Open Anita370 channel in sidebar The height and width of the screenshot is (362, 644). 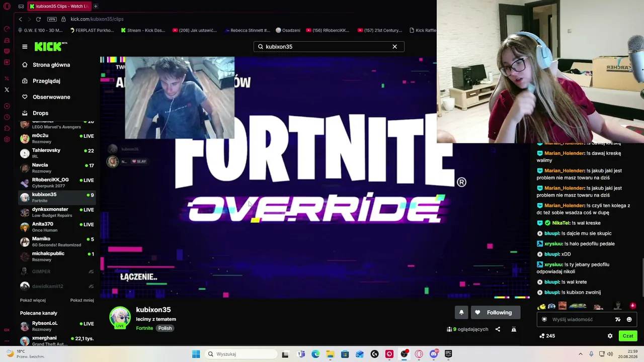pos(57,227)
